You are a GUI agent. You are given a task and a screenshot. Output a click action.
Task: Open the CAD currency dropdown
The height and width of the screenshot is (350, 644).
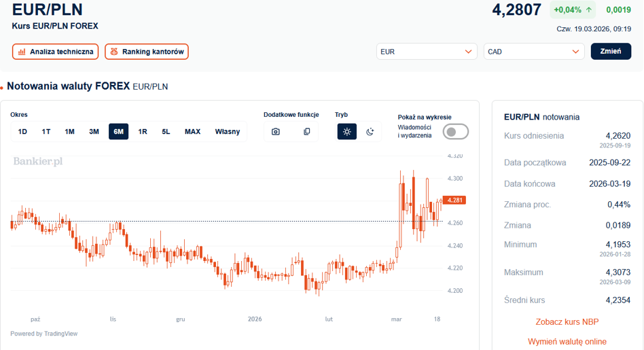tap(534, 52)
